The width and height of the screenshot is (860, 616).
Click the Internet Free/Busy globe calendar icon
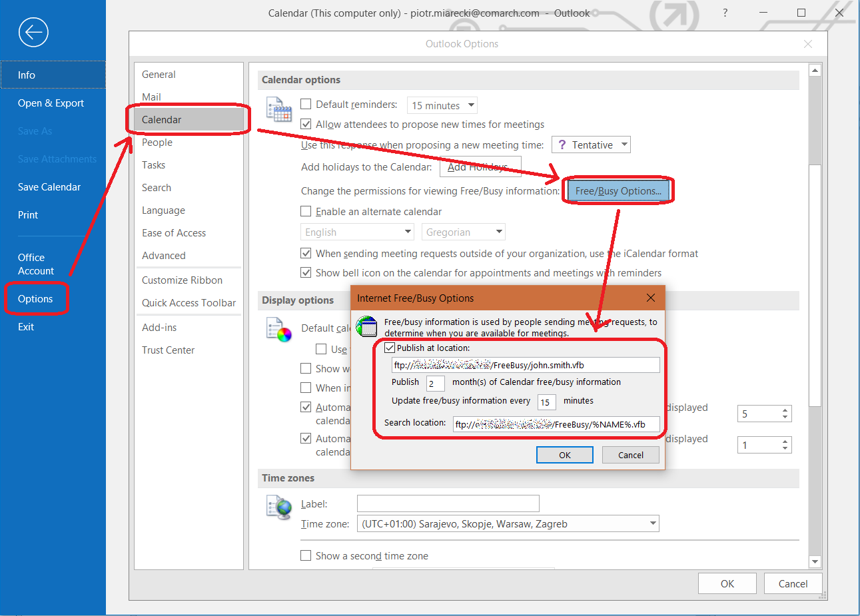tap(366, 326)
